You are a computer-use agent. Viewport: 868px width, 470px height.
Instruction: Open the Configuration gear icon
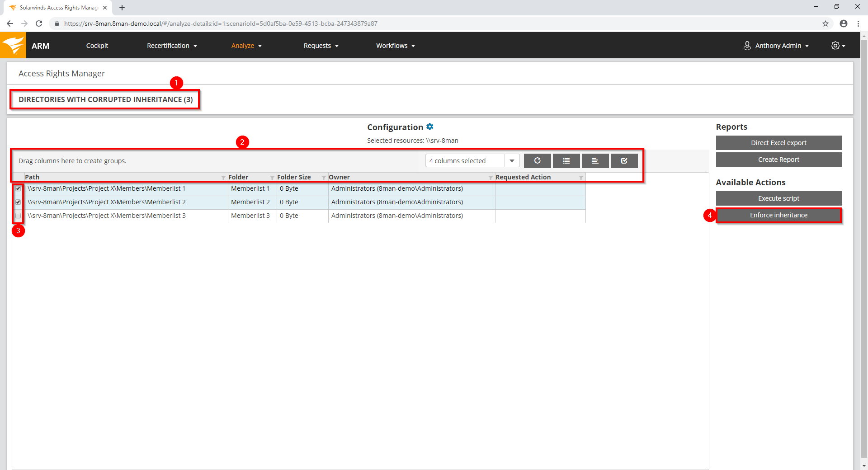(x=430, y=127)
